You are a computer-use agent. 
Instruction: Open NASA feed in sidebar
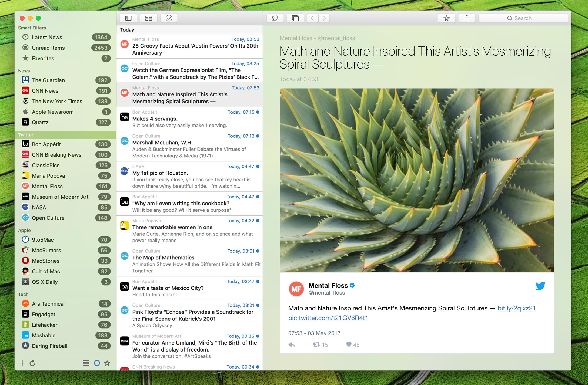65,207
